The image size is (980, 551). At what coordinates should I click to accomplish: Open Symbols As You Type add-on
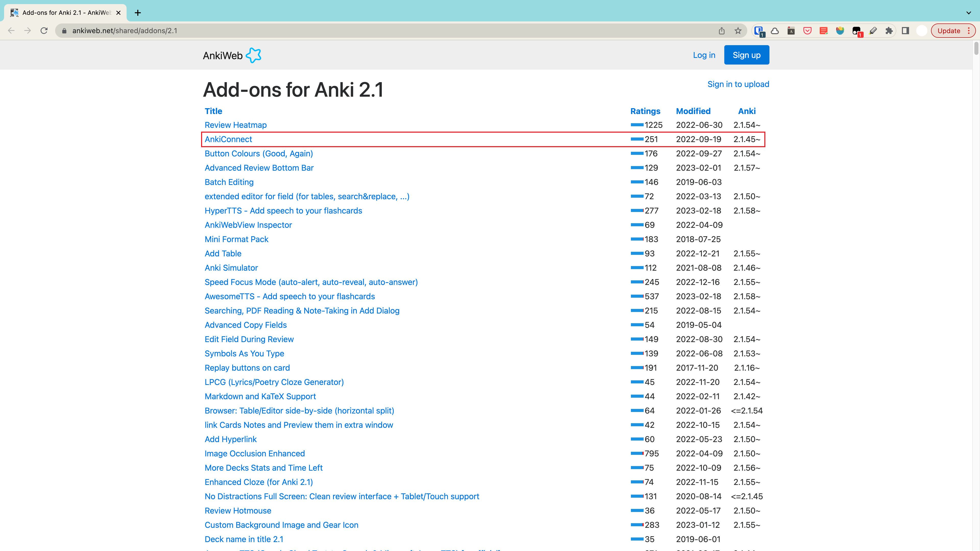tap(244, 354)
